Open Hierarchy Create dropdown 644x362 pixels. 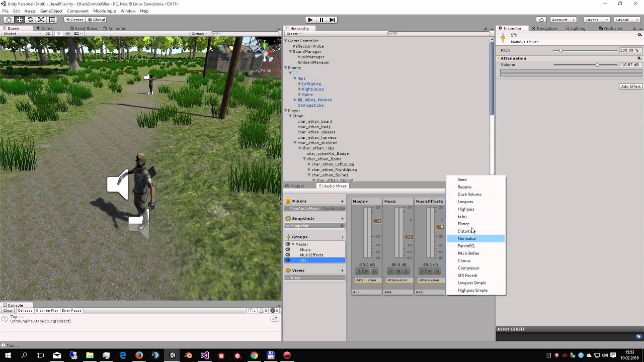(x=293, y=34)
